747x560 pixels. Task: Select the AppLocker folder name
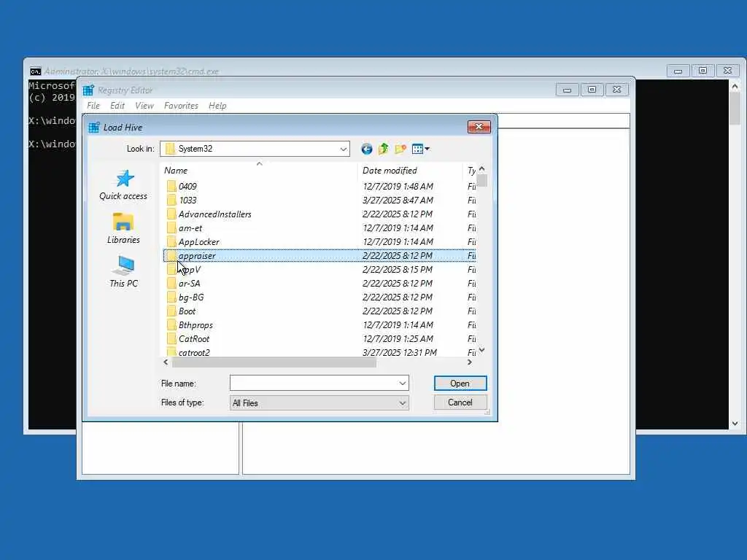[199, 242]
